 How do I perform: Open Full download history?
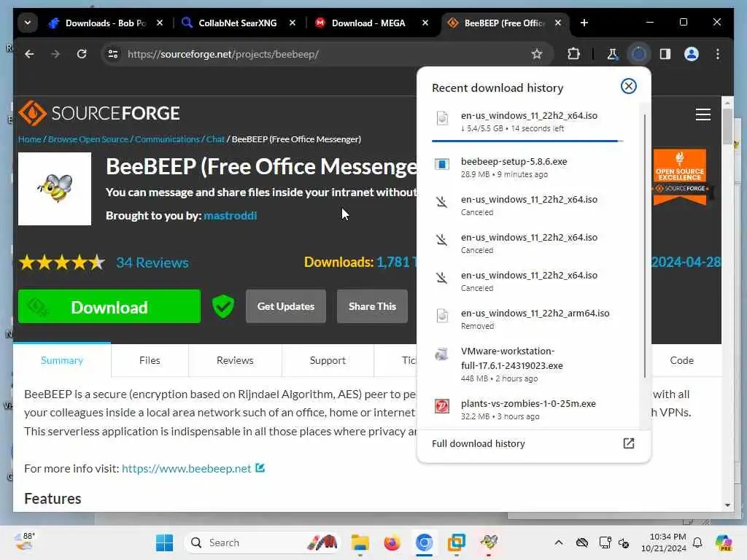click(x=533, y=443)
